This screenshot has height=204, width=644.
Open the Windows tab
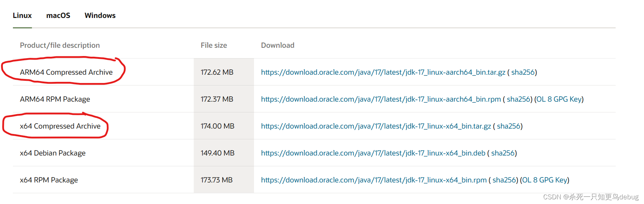tap(100, 15)
